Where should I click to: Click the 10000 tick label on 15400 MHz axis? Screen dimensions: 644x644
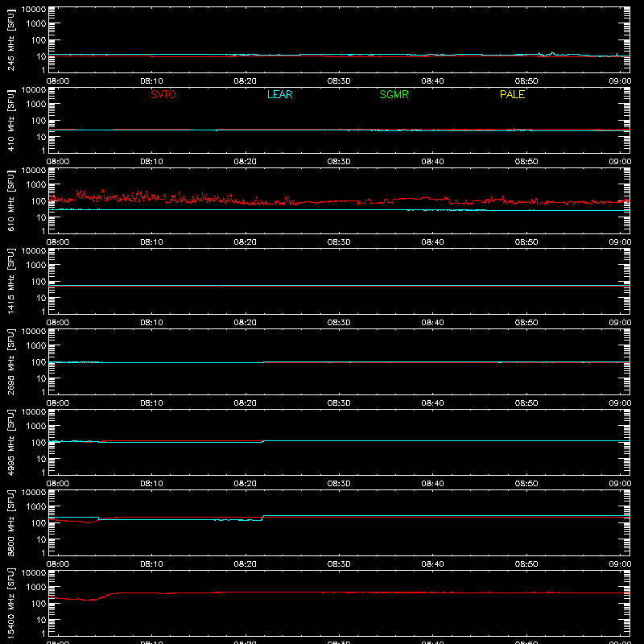34,573
